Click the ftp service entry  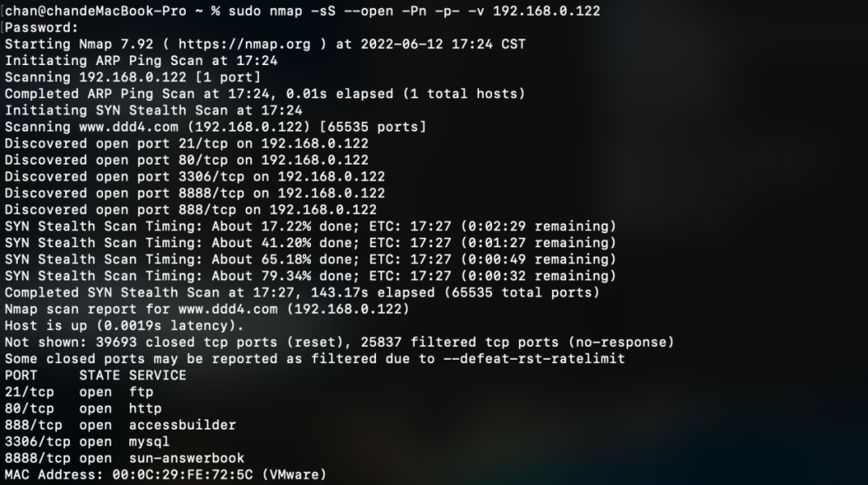pyautogui.click(x=141, y=392)
